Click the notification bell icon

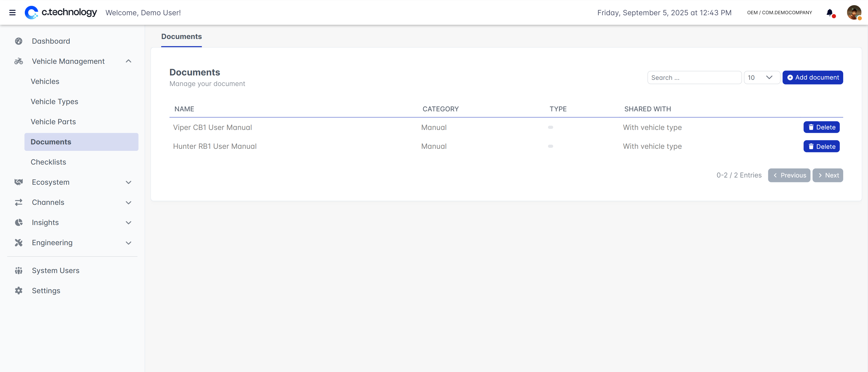tap(830, 12)
